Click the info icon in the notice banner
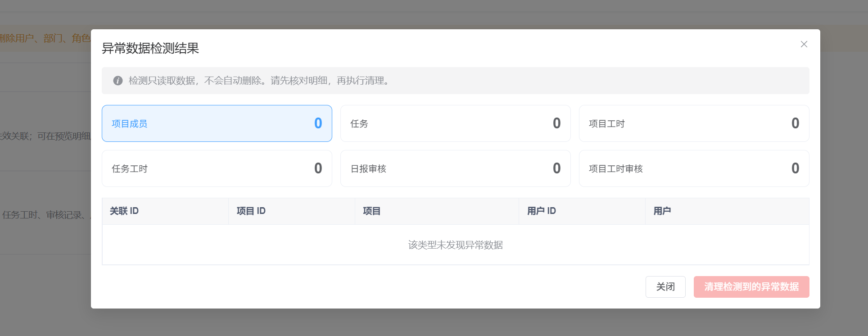 coord(118,81)
